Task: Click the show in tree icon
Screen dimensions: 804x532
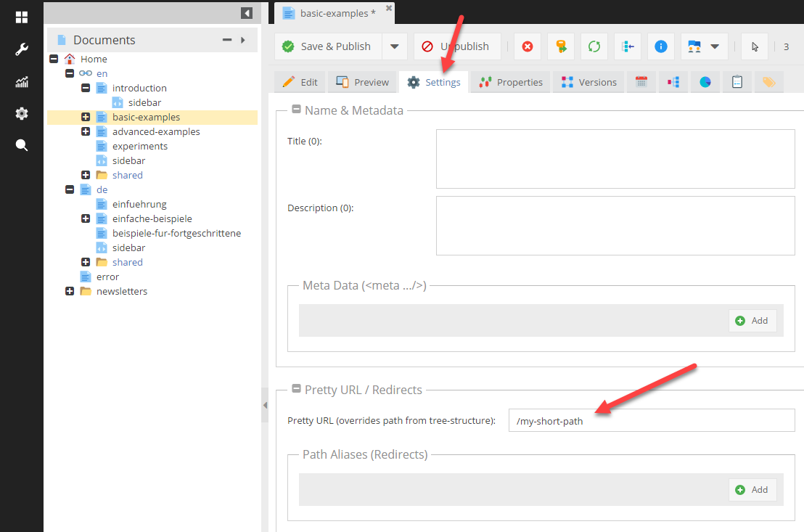Action: tap(628, 46)
